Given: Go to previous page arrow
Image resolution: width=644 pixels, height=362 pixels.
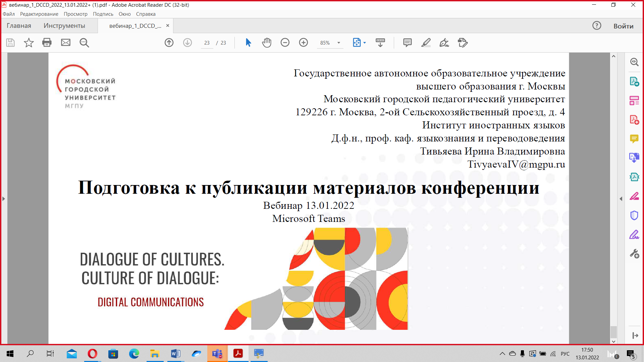Looking at the screenshot, I should tap(169, 43).
